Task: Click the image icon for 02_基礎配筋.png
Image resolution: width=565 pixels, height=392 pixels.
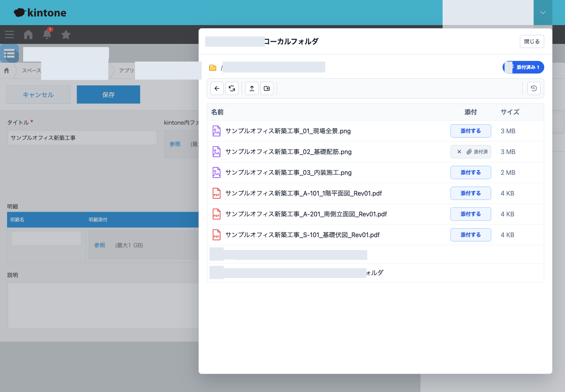Action: tap(217, 152)
